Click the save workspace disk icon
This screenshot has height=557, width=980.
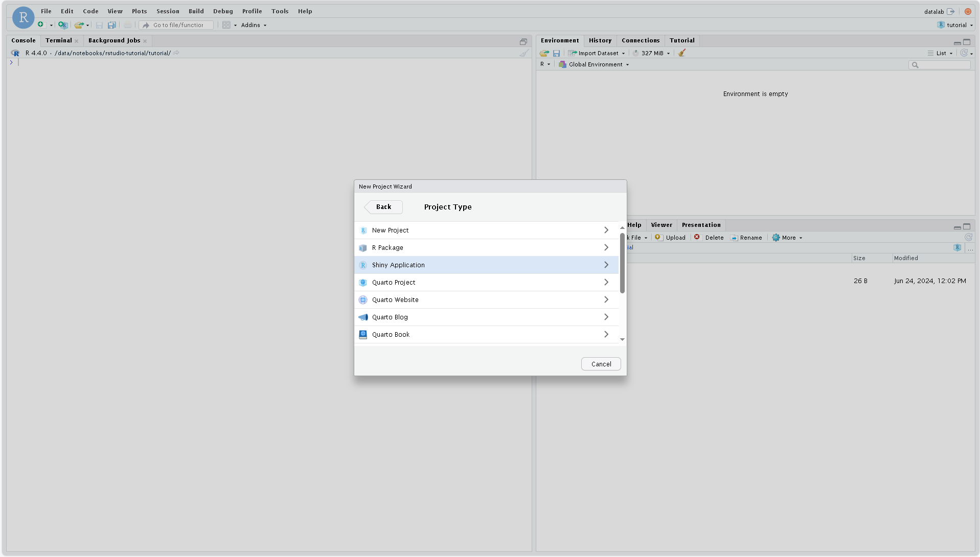(556, 53)
